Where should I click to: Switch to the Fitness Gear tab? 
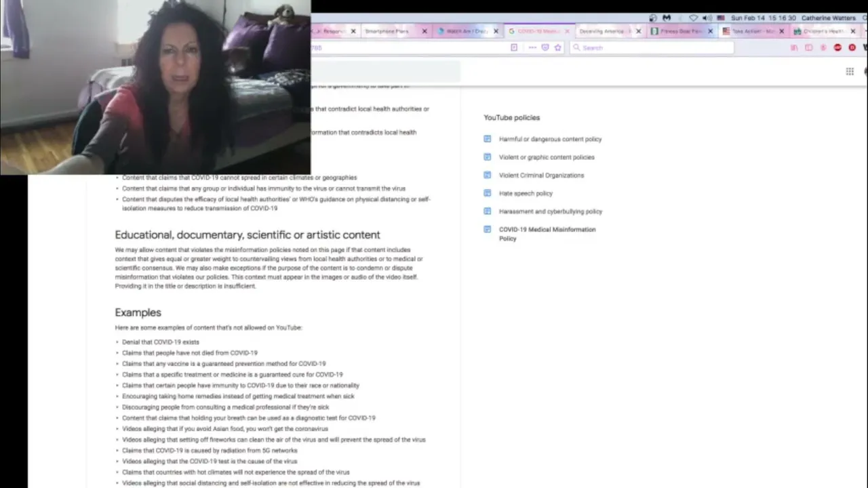coord(682,31)
